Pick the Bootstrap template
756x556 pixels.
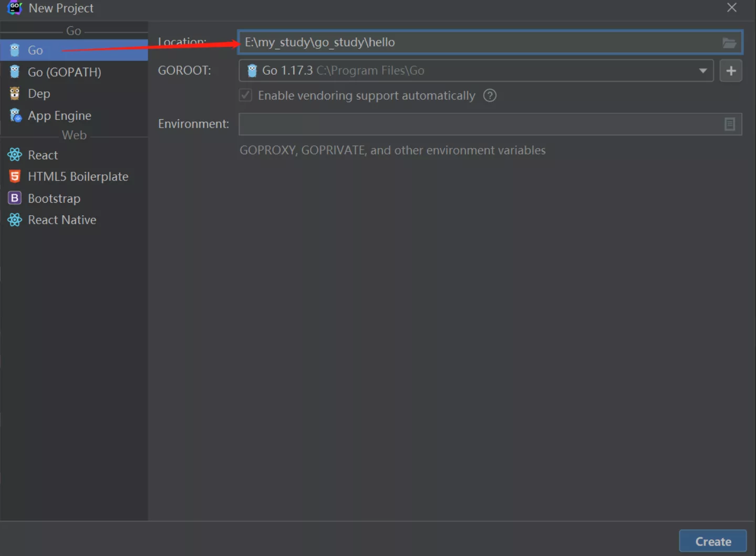(74, 198)
